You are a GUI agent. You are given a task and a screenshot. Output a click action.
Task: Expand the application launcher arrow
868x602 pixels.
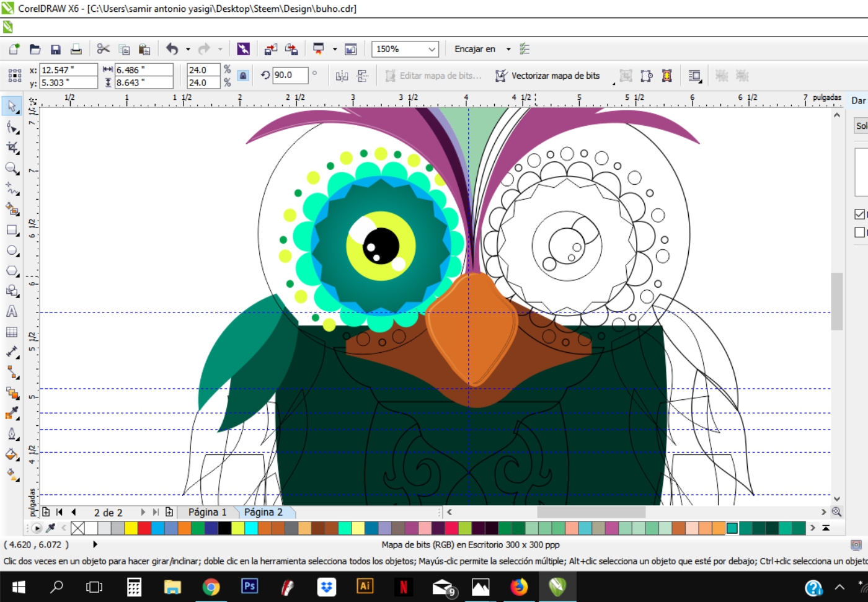click(335, 49)
